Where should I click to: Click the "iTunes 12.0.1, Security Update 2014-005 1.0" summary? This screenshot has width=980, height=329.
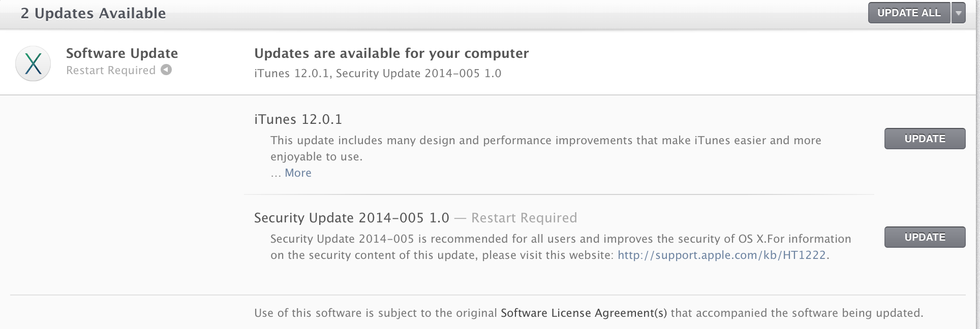(x=378, y=74)
